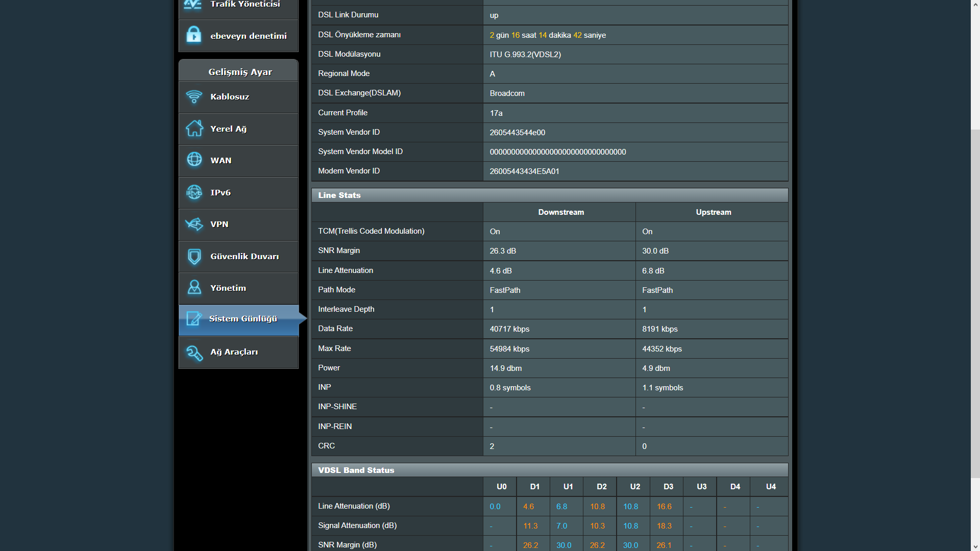
Task: Click the downstream INP 0.8 symbols value
Action: click(510, 388)
